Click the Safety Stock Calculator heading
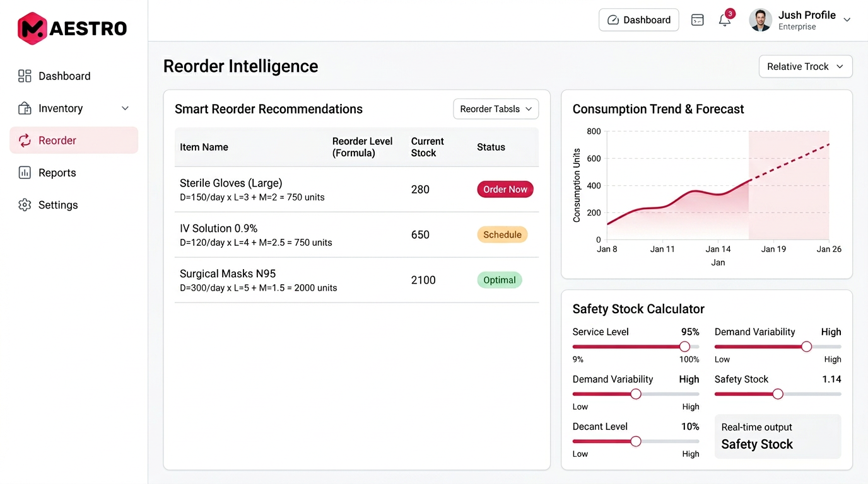Image resolution: width=868 pixels, height=484 pixels. (638, 309)
